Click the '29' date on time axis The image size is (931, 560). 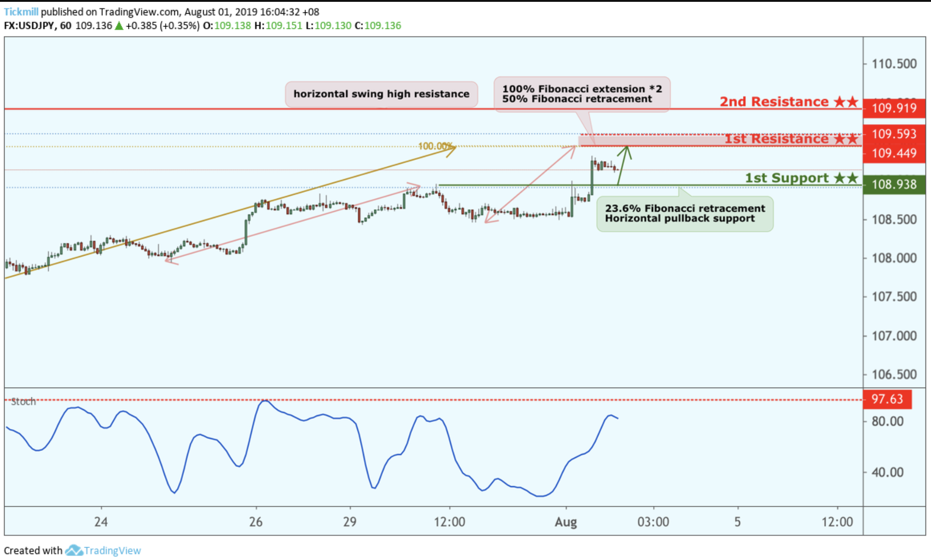[349, 522]
